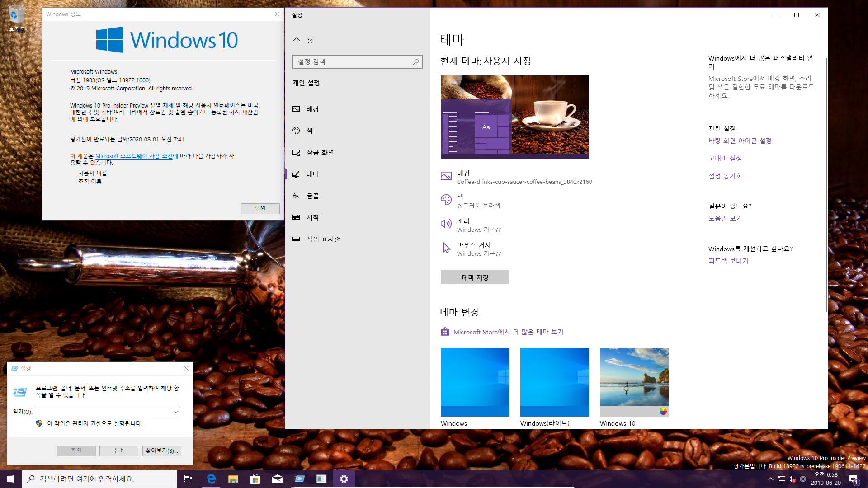This screenshot has width=868, height=488.
Task: Open Microsoft 소프트웨어 사용 조건 link
Action: pos(134,156)
